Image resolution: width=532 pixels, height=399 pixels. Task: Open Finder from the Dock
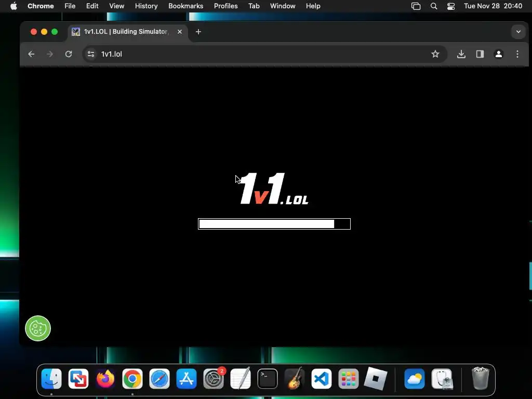coord(51,379)
